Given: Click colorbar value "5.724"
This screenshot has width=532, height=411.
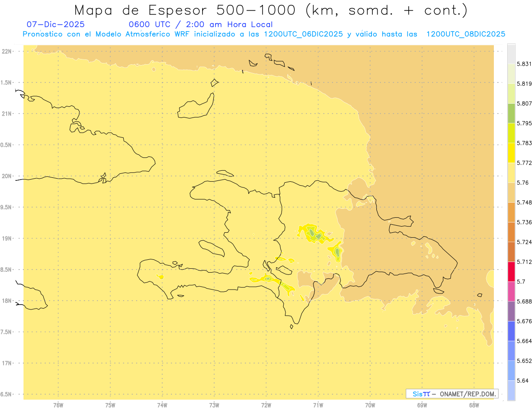Looking at the screenshot, I should pyautogui.click(x=524, y=242).
